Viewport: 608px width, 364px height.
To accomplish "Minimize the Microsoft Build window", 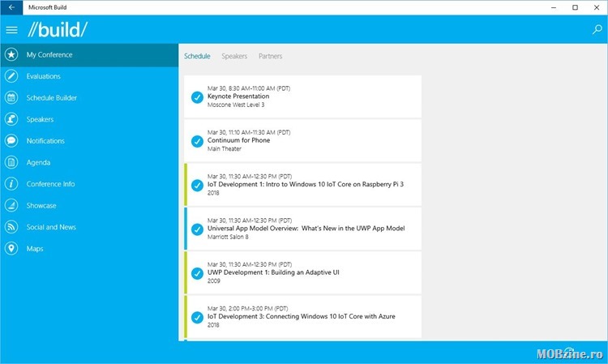I will point(554,7).
